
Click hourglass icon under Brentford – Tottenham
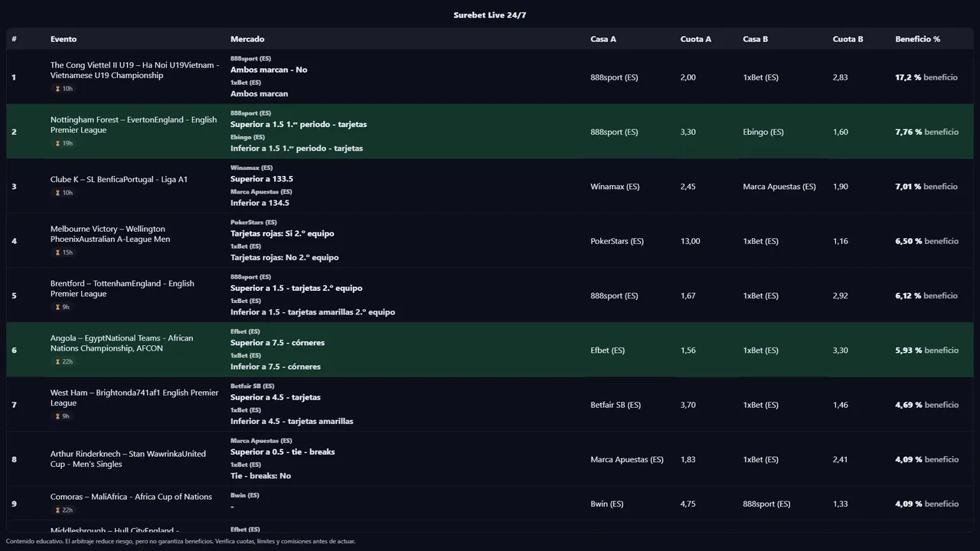pos(57,307)
